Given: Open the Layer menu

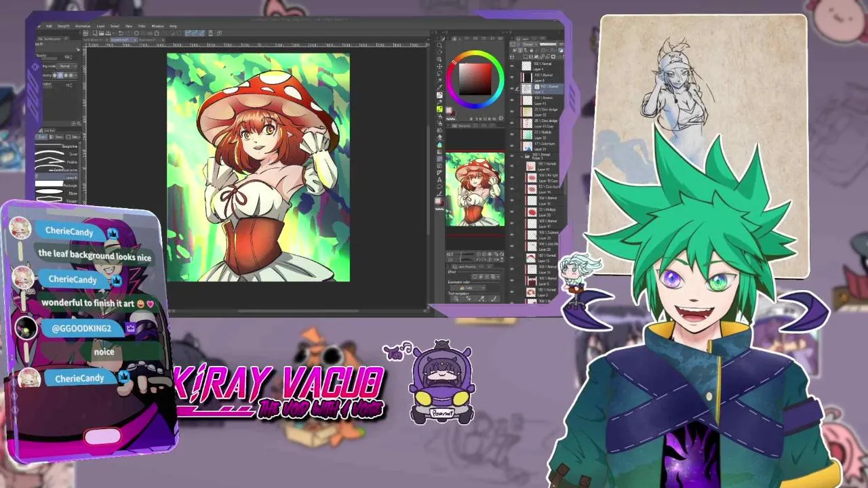Looking at the screenshot, I should [100, 26].
